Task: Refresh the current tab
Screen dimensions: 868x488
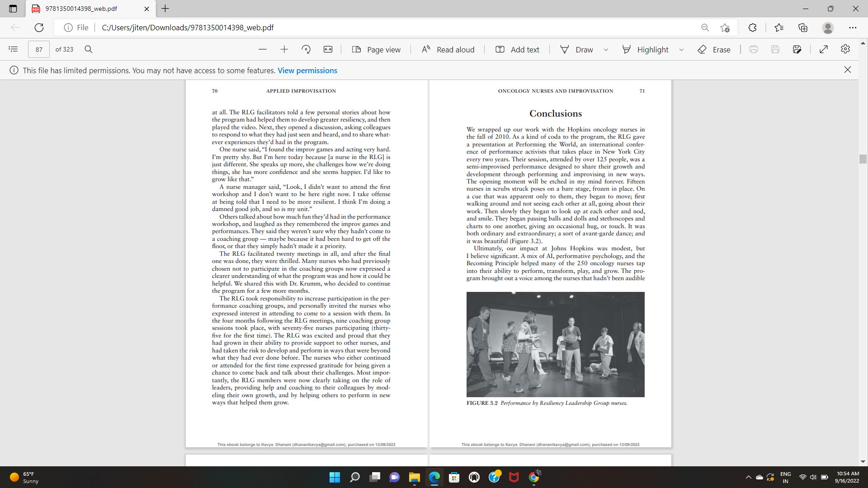Action: 39,28
